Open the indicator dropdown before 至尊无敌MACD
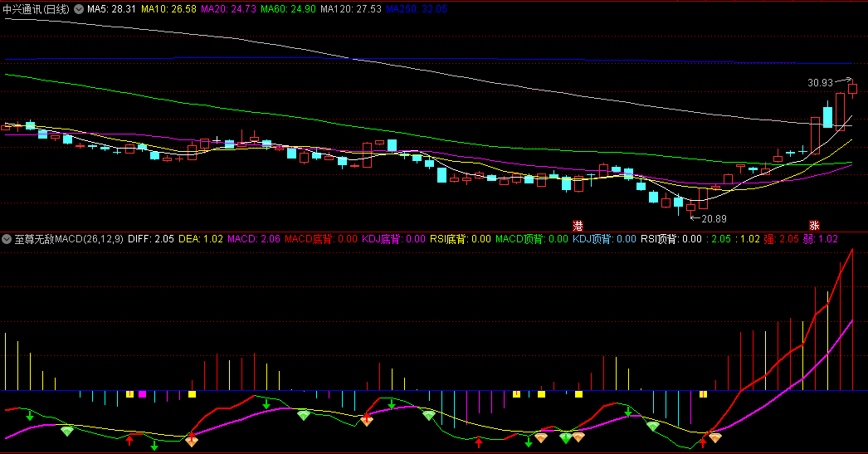The height and width of the screenshot is (454, 868). [7, 239]
